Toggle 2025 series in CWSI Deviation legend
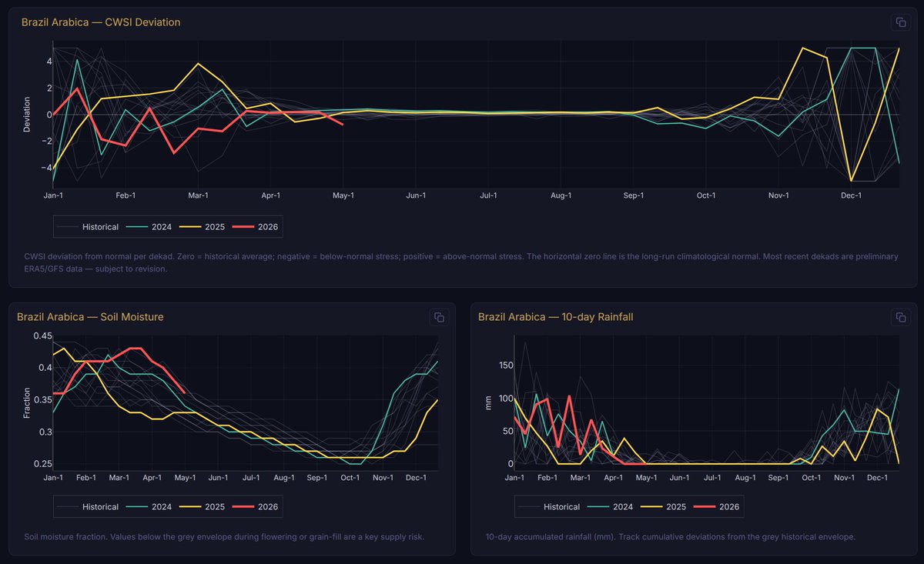 (202, 227)
